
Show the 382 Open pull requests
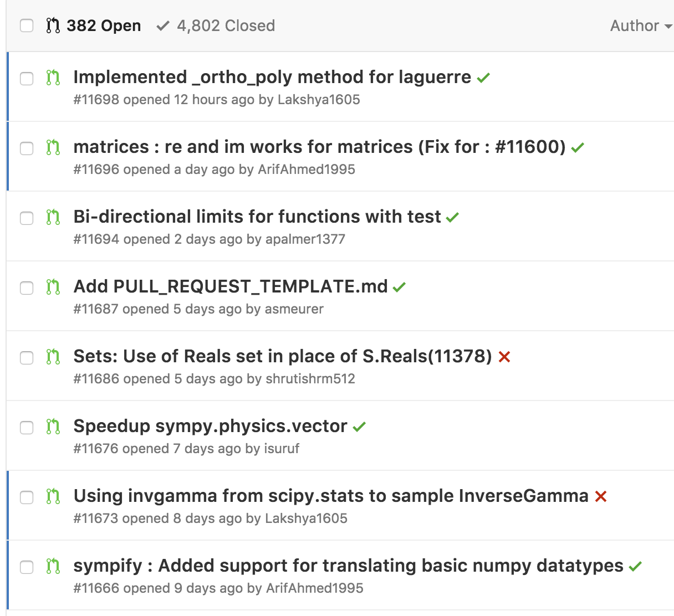pyautogui.click(x=94, y=25)
